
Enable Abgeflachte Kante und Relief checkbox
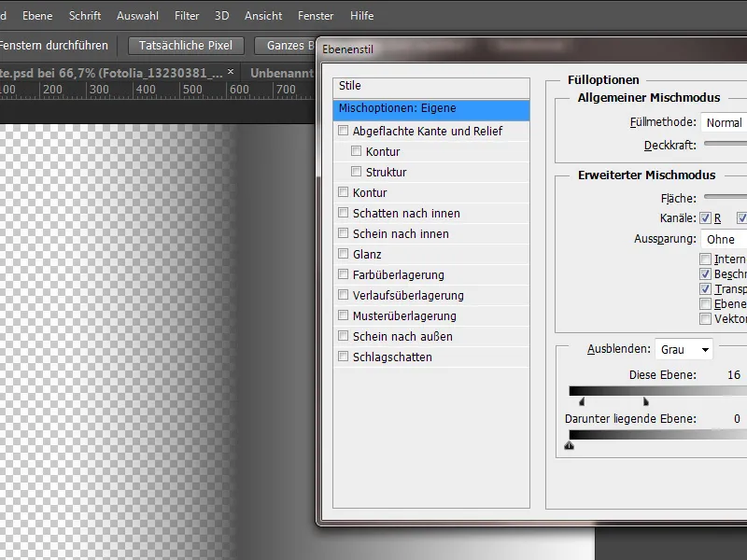pyautogui.click(x=343, y=130)
